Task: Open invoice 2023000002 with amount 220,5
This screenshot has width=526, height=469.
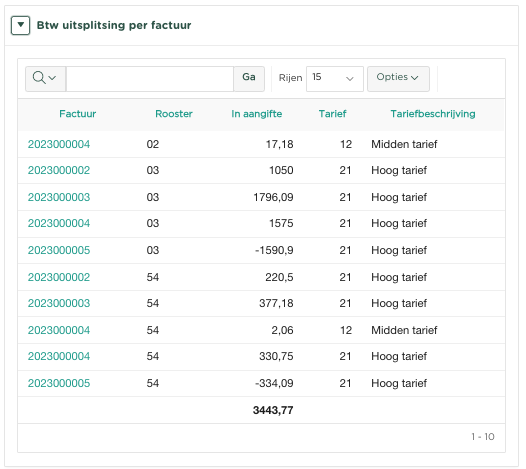Action: 59,277
